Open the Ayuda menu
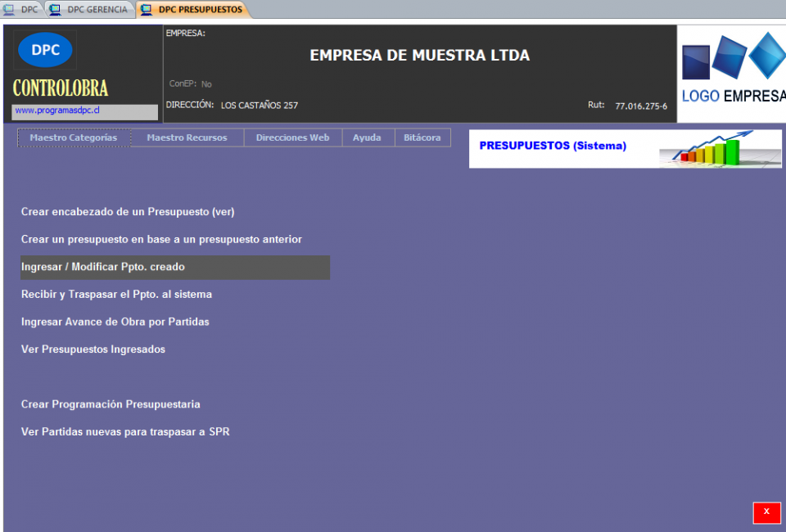786x532 pixels. (x=367, y=138)
